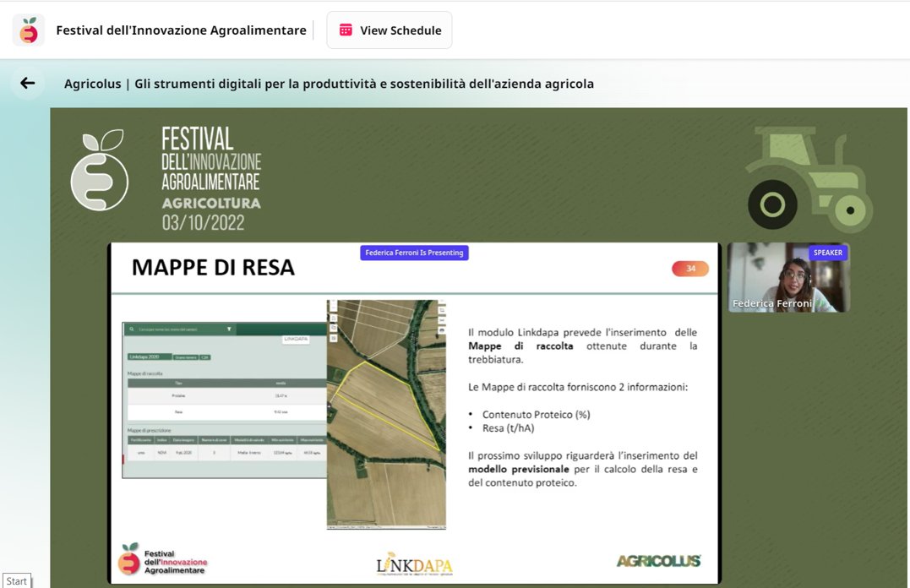This screenshot has width=910, height=588.
Task: Click the filter icon in Linkdapa search bar
Action: coord(229,329)
